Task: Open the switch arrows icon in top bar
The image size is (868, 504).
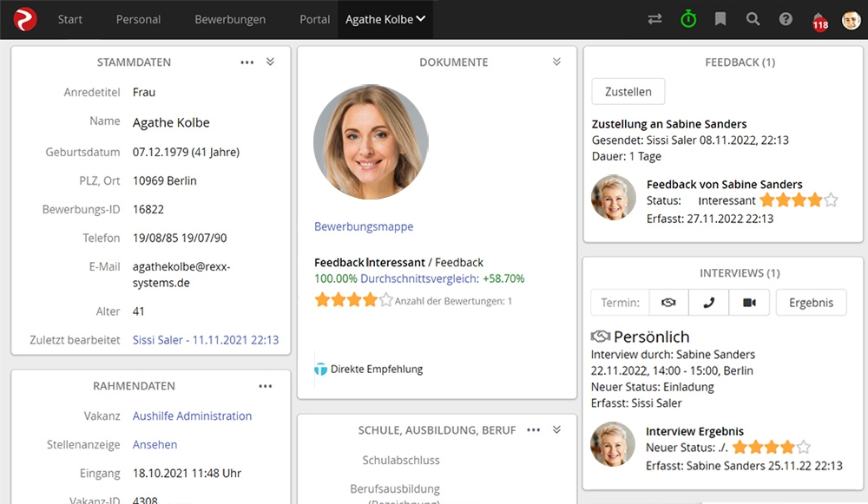Action: (x=654, y=19)
